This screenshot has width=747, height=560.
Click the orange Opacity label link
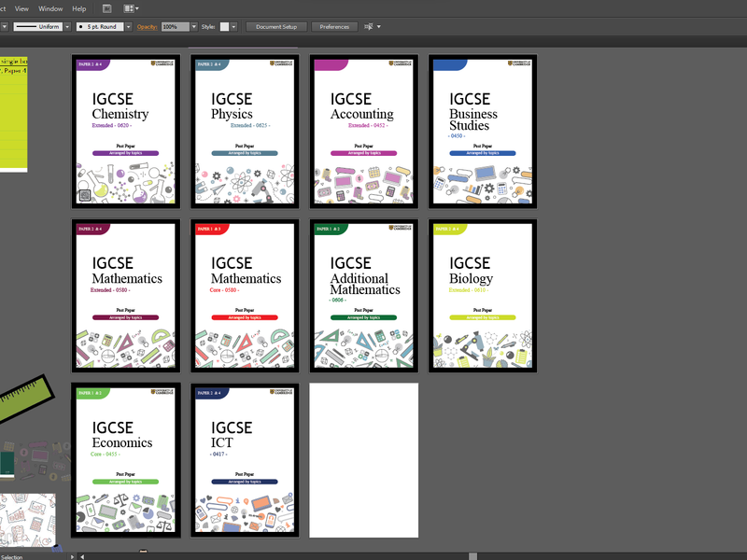(x=148, y=27)
